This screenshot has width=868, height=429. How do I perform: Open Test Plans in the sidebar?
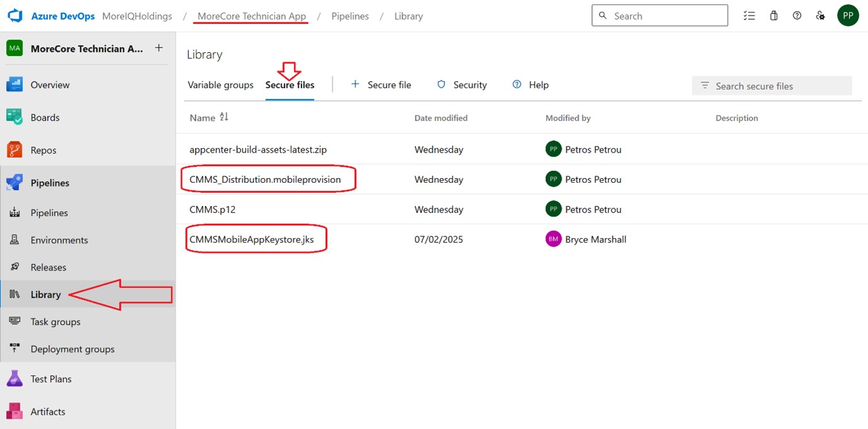pyautogui.click(x=50, y=379)
